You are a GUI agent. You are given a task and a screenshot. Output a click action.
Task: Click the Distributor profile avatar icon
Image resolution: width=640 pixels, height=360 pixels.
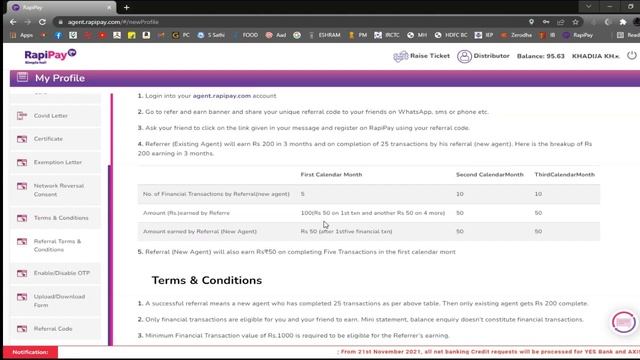coord(464,56)
